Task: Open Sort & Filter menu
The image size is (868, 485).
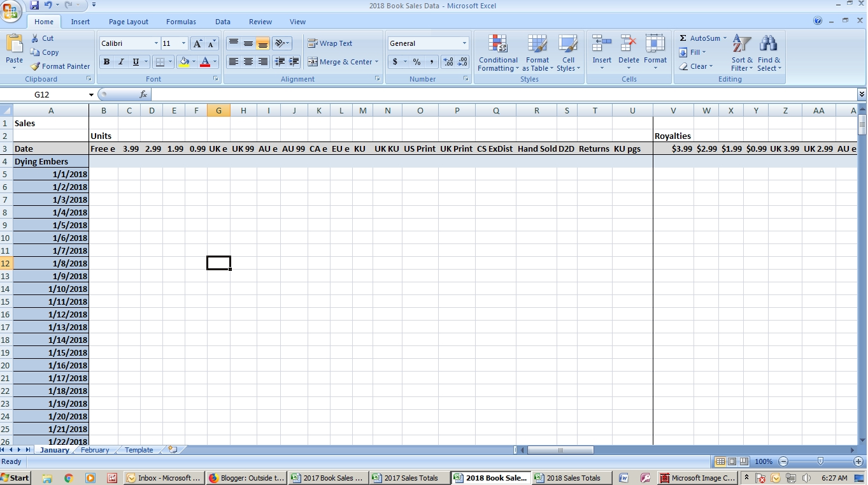Action: click(742, 53)
